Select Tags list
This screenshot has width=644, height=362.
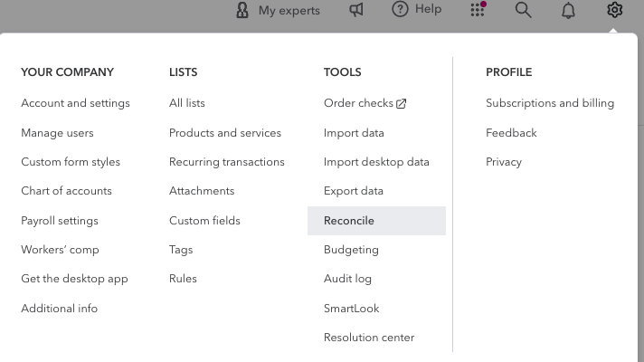pos(181,250)
